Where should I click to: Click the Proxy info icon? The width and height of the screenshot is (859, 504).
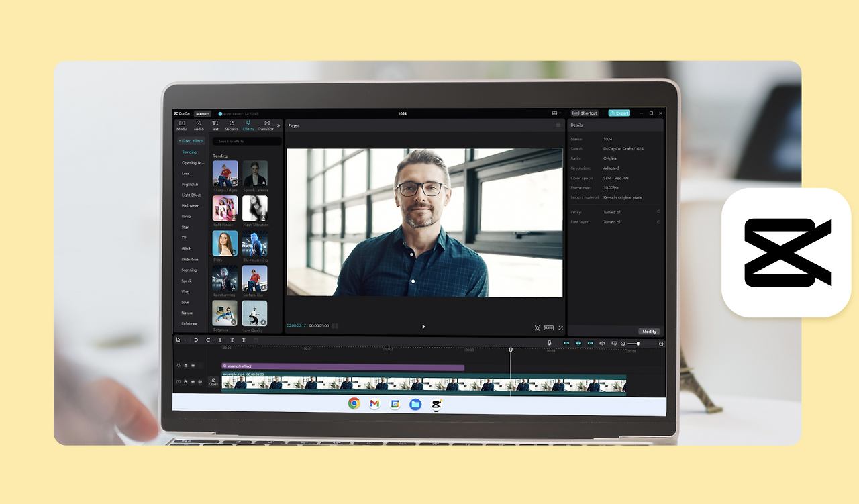coord(658,212)
